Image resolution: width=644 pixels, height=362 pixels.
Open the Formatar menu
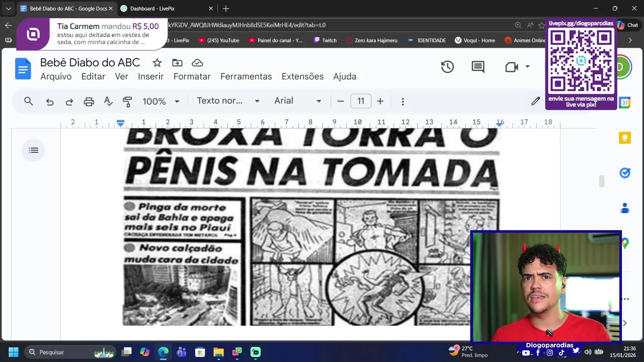(x=192, y=76)
